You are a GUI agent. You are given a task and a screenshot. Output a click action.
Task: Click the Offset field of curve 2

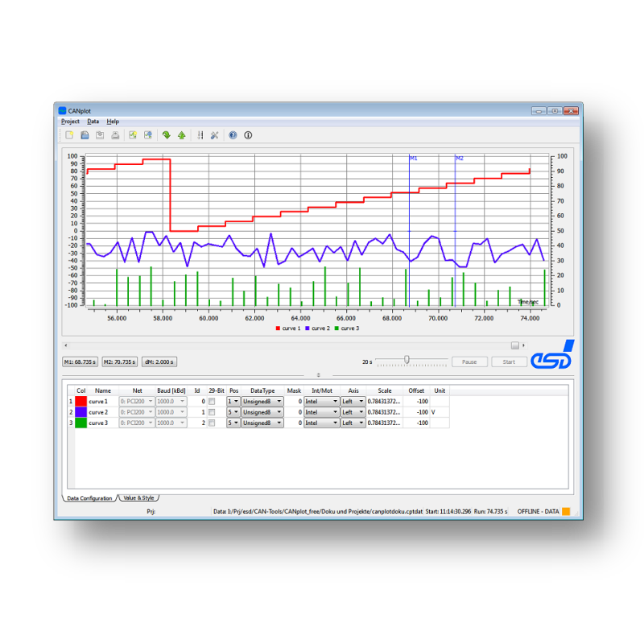(419, 412)
